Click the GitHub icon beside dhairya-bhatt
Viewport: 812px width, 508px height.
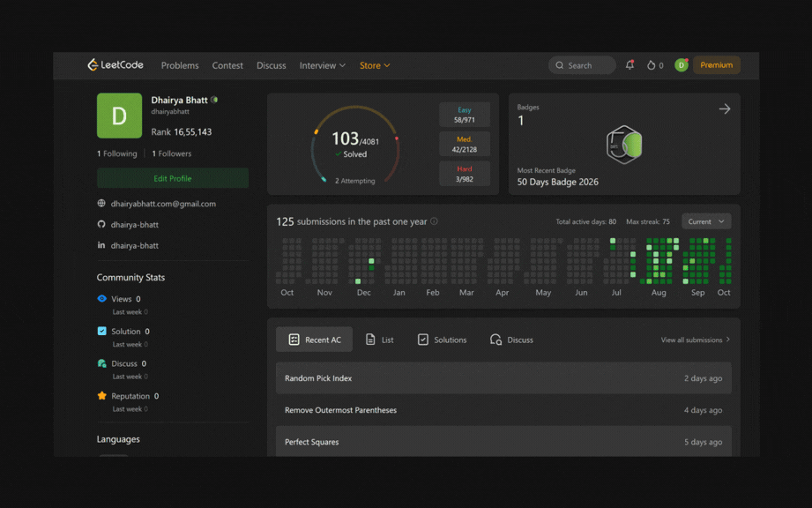101,224
